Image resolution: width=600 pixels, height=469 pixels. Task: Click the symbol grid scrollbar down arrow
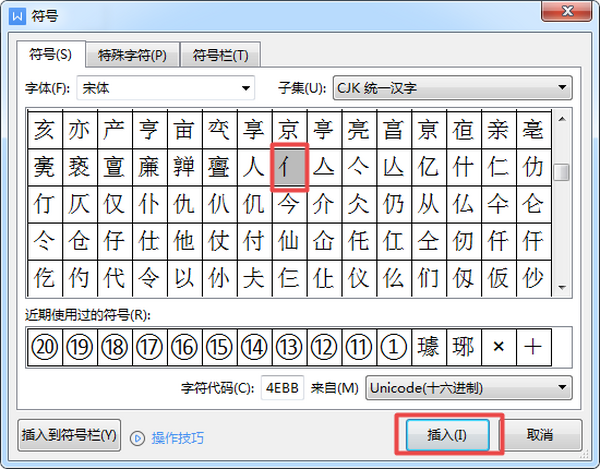pos(562,287)
